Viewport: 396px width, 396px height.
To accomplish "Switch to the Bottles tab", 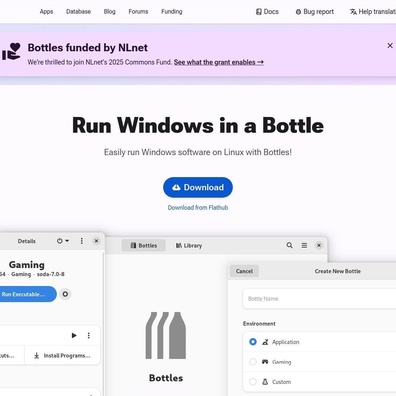I will coord(144,246).
